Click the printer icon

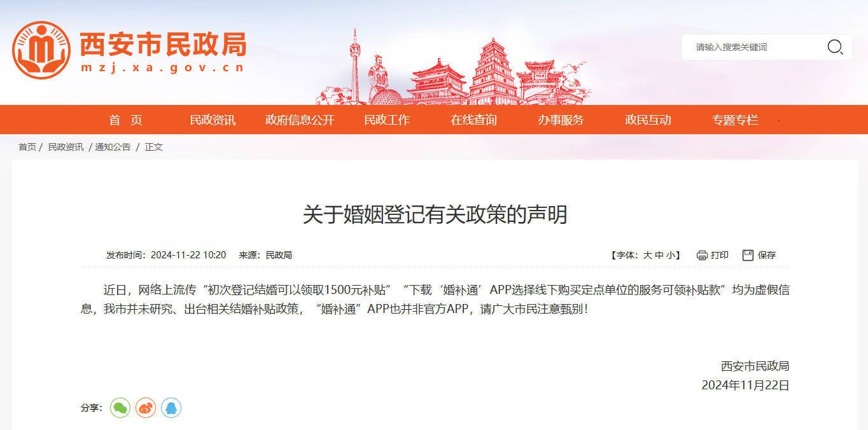click(x=702, y=255)
